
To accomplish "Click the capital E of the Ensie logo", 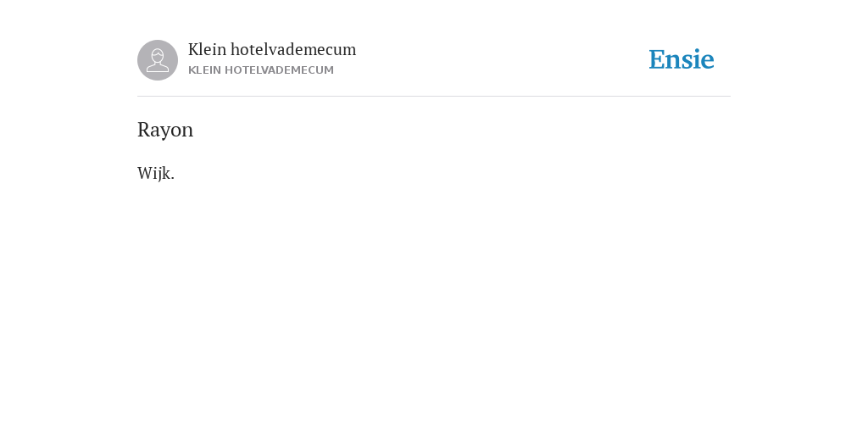I will pyautogui.click(x=657, y=60).
